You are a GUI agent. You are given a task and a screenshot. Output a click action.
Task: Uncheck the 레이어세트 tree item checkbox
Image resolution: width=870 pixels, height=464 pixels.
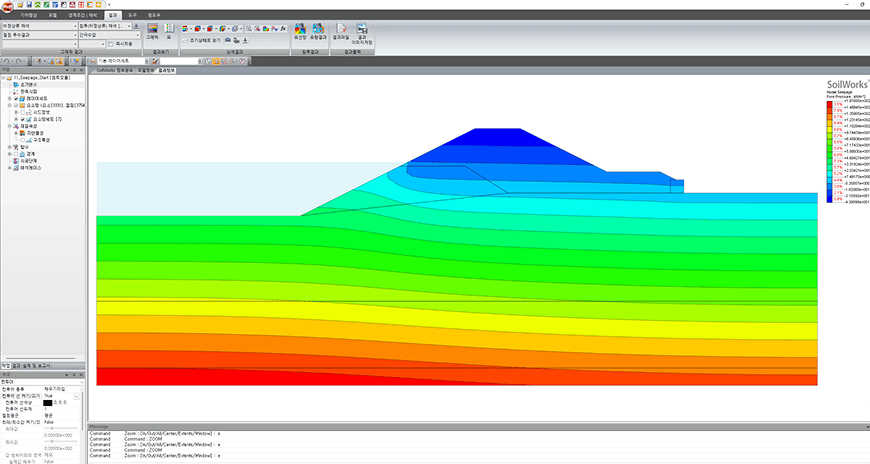(x=16, y=98)
